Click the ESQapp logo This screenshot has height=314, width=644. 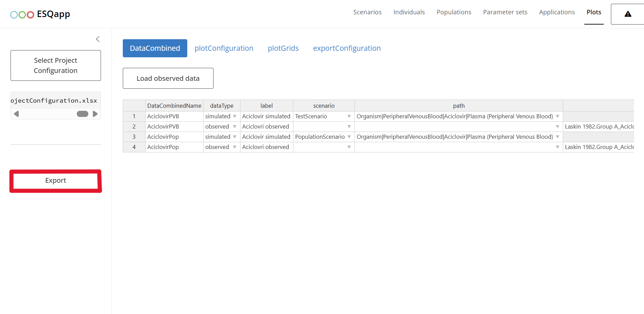[40, 14]
